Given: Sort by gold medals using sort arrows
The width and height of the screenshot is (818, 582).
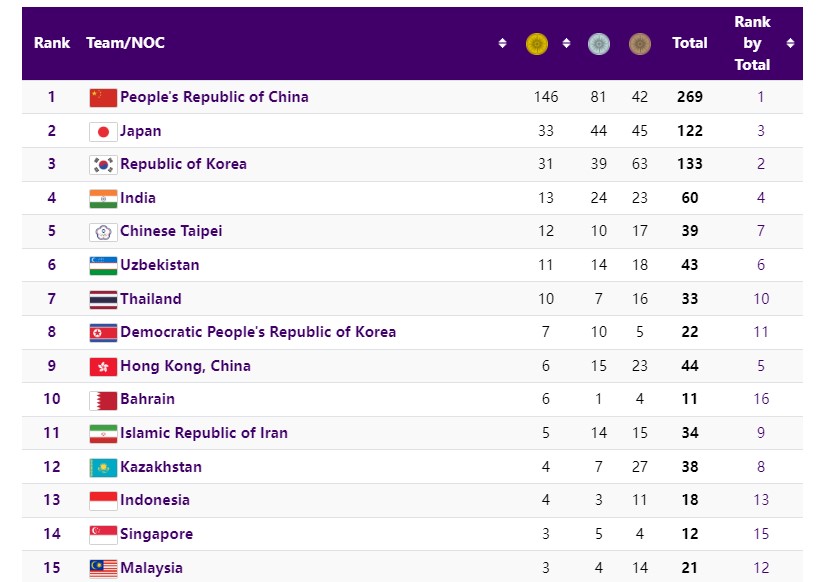Looking at the screenshot, I should (567, 43).
